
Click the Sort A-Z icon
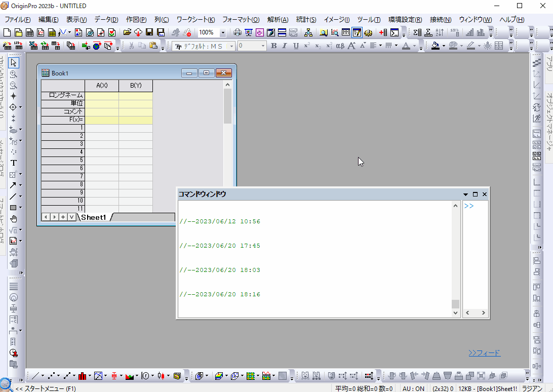pos(440,33)
